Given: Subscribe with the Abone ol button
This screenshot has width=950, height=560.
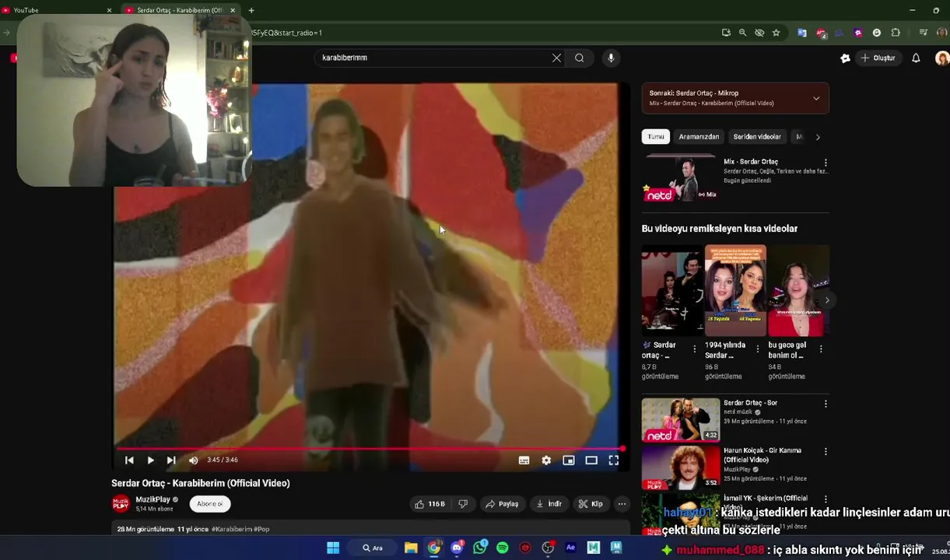Looking at the screenshot, I should tap(209, 504).
